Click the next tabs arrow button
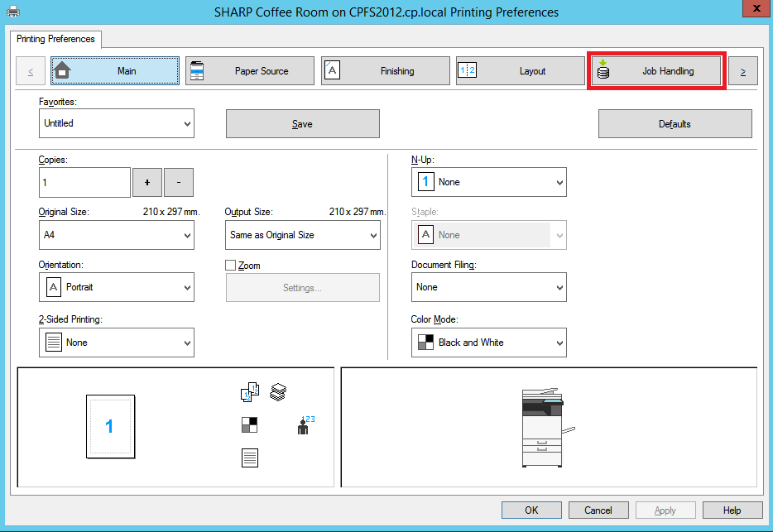Viewport: 773px width, 532px height. (743, 71)
